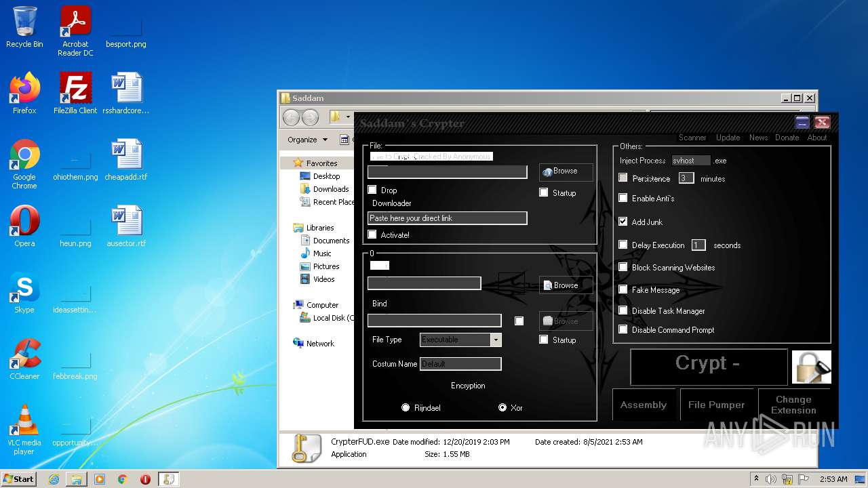Image resolution: width=868 pixels, height=488 pixels.
Task: Check the Activate! downloader checkbox
Action: pos(372,235)
